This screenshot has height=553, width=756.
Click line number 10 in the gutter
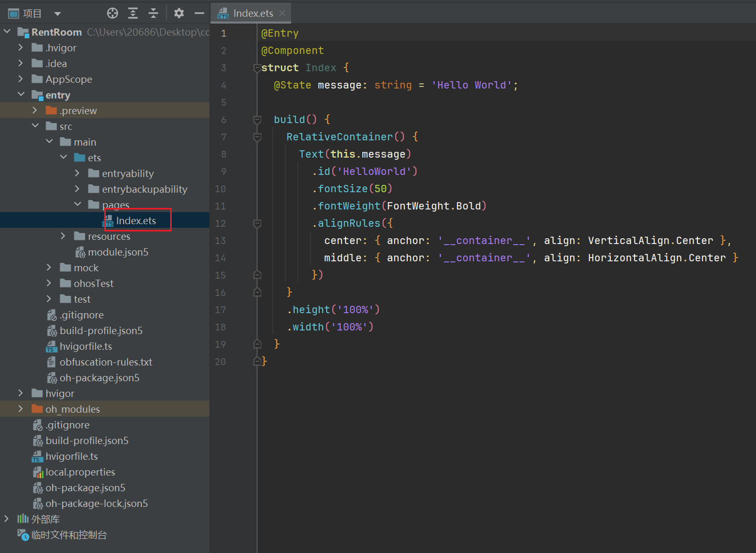tap(220, 189)
